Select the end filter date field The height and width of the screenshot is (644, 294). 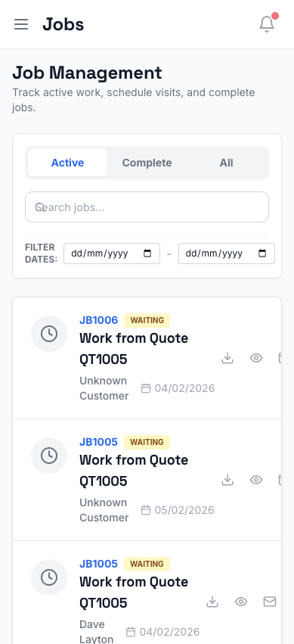[x=226, y=254]
